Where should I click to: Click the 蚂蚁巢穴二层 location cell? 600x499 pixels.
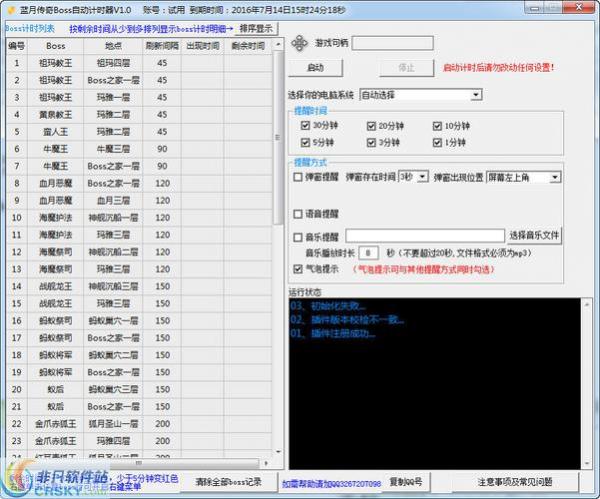(113, 355)
